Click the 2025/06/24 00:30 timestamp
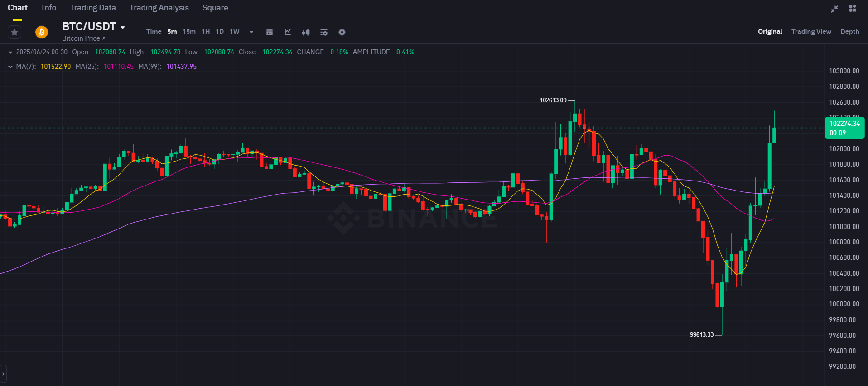 pyautogui.click(x=42, y=52)
